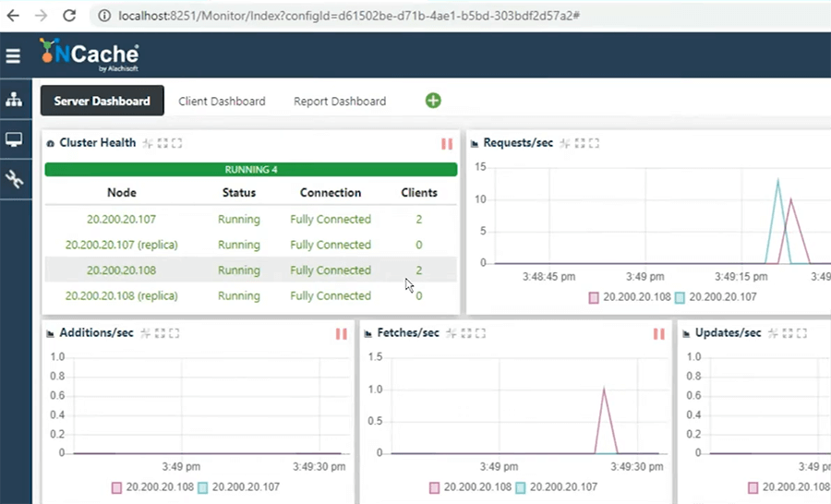
Task: Pause the Fetches/sec chart
Action: click(658, 333)
